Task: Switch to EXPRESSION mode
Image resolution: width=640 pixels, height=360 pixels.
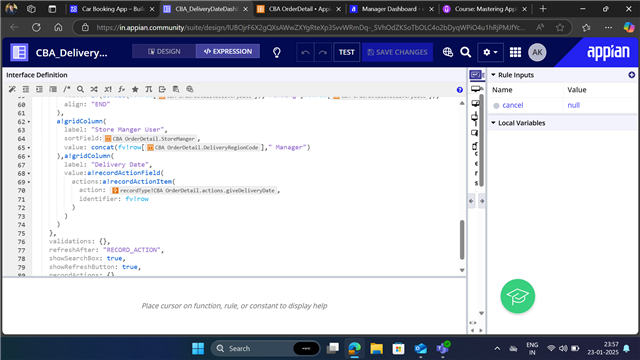Action: pyautogui.click(x=228, y=51)
